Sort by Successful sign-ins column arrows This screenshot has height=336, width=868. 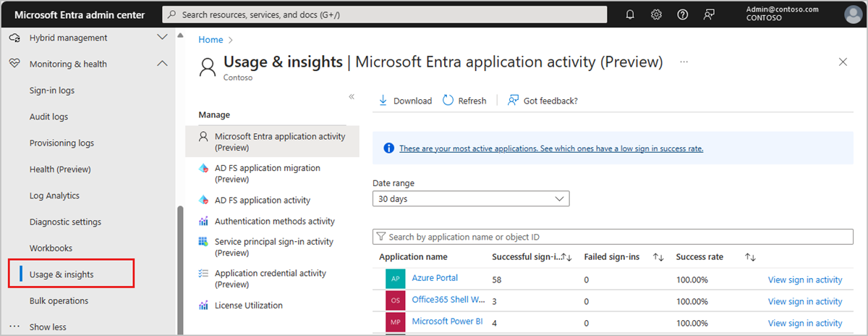(567, 257)
